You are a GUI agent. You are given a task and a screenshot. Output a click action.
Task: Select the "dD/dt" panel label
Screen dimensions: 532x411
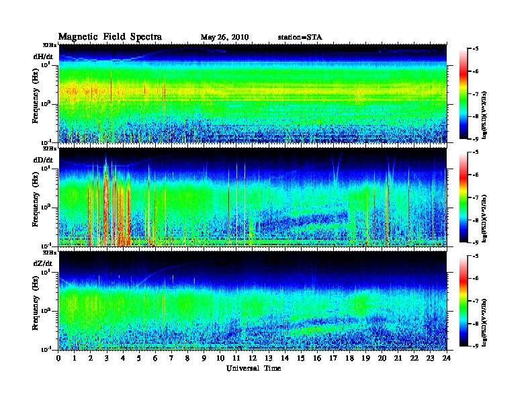coord(43,160)
